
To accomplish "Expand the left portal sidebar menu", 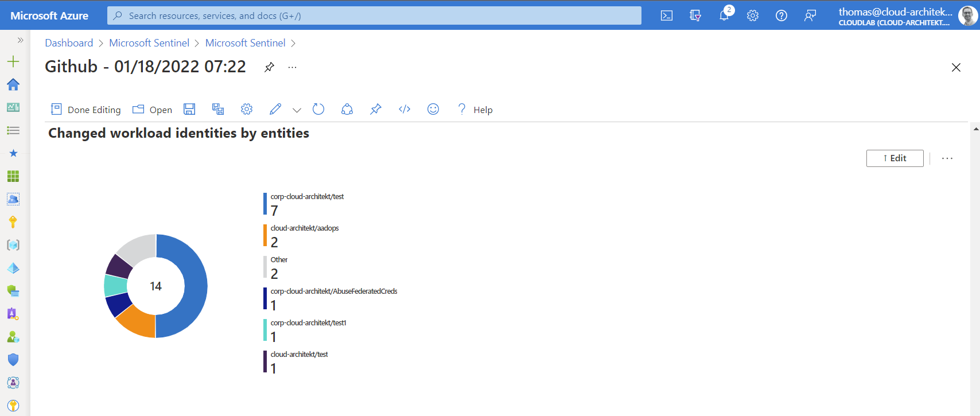I will point(20,40).
